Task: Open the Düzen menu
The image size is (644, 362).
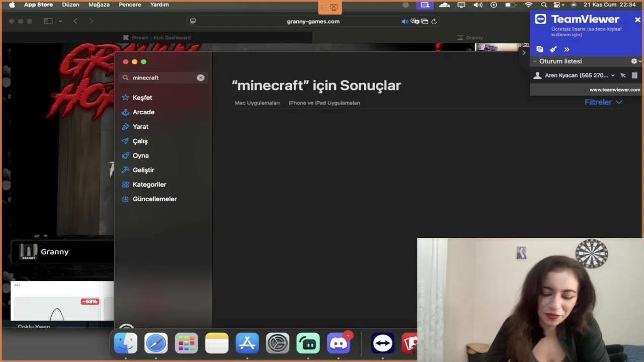Action: point(70,5)
